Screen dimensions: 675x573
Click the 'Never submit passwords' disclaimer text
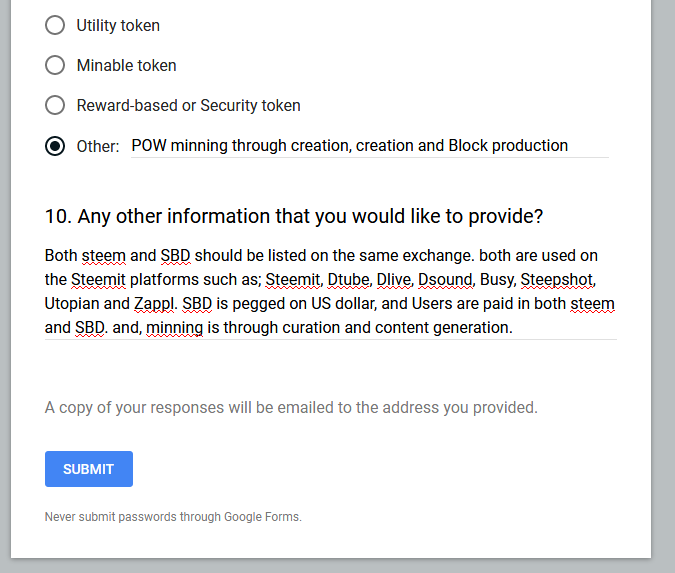click(173, 517)
